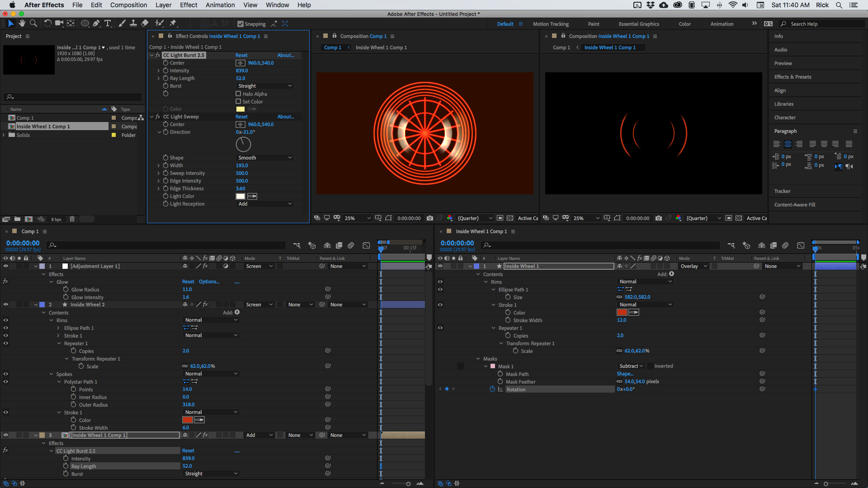
Task: Reset the CC Light Sweep effect
Action: 241,117
